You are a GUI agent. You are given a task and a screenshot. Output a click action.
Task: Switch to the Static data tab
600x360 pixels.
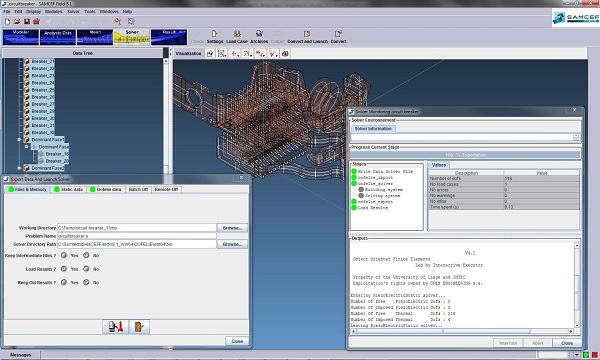[68, 189]
